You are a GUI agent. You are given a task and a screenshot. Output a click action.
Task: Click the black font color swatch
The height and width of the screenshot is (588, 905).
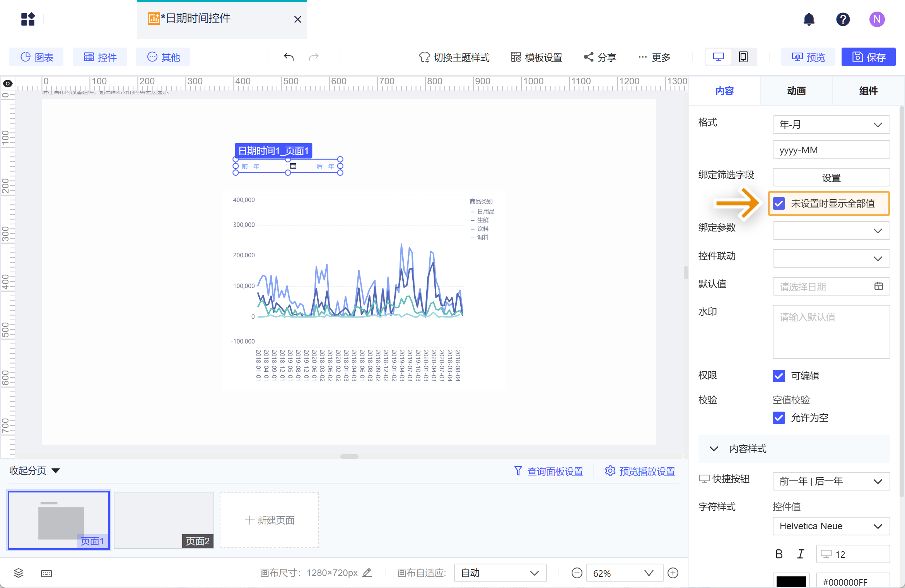(791, 581)
